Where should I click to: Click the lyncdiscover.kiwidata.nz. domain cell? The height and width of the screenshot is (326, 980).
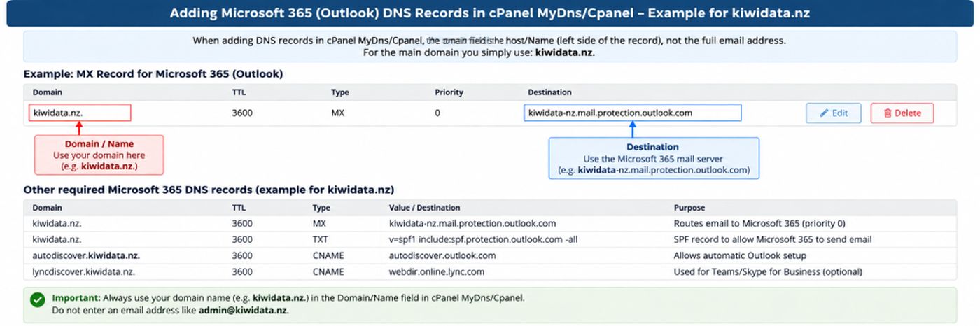pos(83,271)
